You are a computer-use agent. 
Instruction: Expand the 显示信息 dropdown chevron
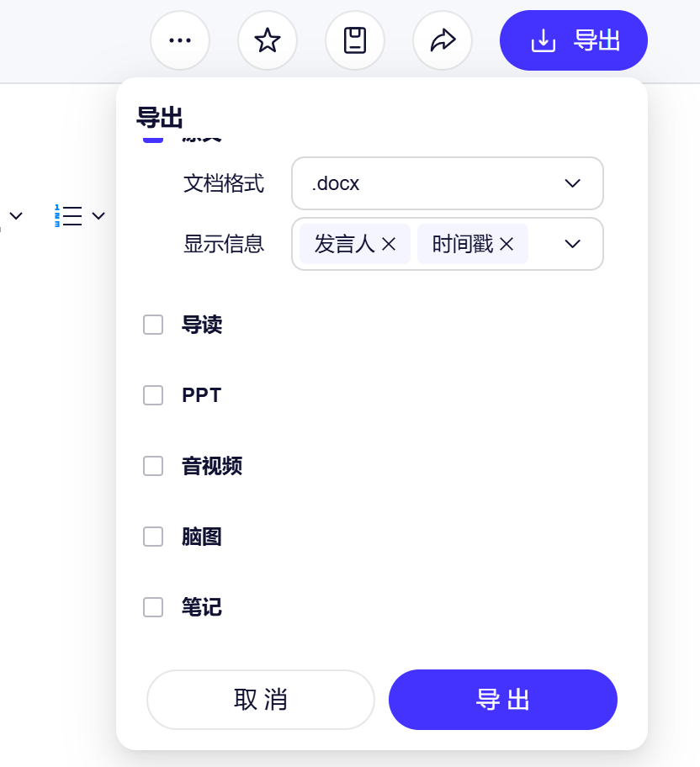click(572, 244)
